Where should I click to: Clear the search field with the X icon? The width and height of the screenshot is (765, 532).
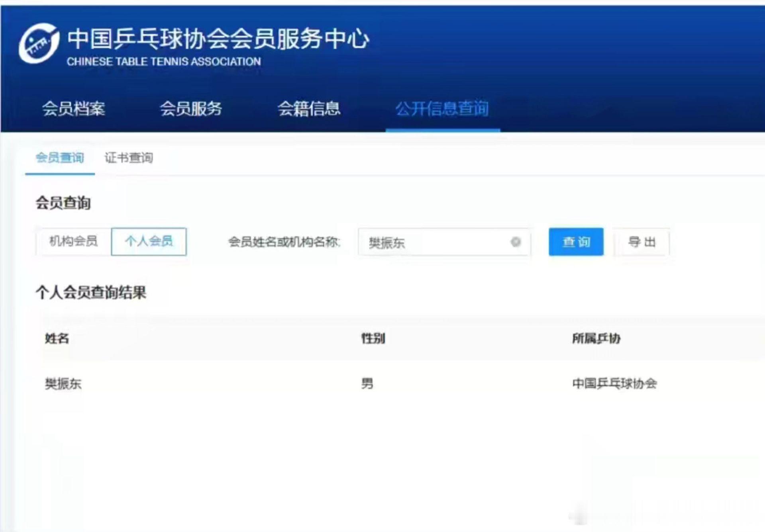click(x=516, y=242)
